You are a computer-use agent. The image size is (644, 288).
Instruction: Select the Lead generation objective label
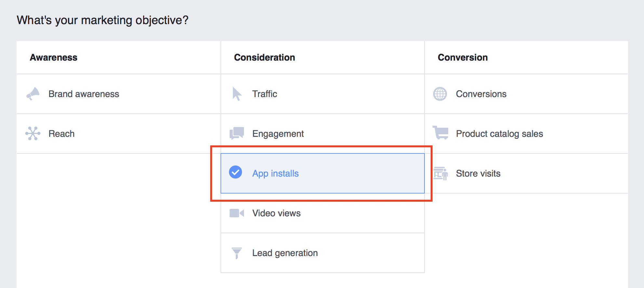(x=285, y=253)
